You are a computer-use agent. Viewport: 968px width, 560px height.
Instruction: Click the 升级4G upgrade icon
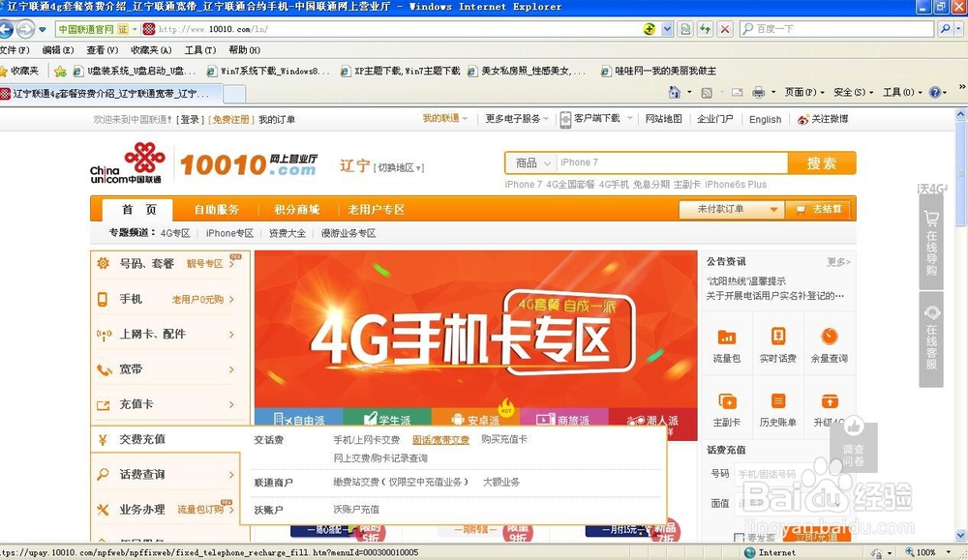[829, 406]
